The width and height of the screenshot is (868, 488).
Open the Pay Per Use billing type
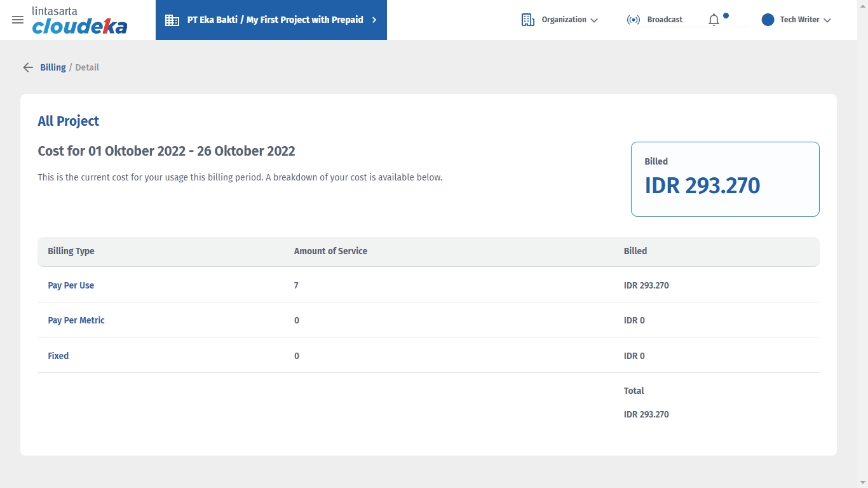coord(71,285)
